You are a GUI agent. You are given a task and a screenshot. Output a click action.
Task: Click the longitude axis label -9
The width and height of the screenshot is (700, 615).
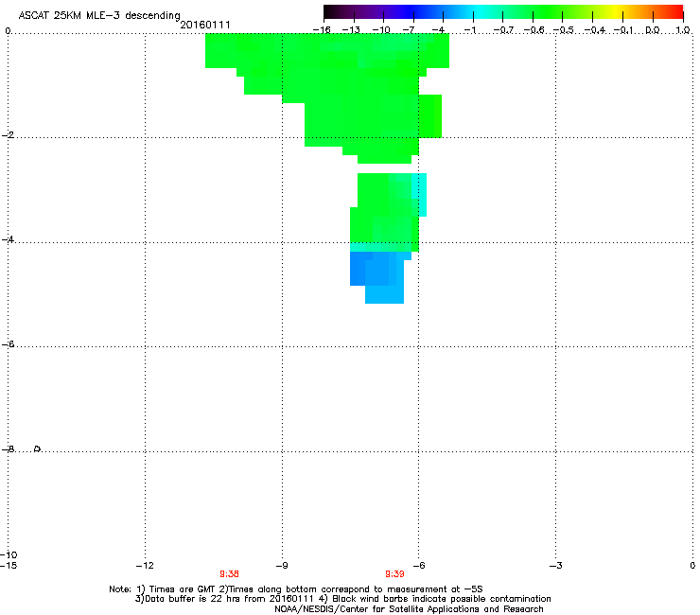click(281, 566)
